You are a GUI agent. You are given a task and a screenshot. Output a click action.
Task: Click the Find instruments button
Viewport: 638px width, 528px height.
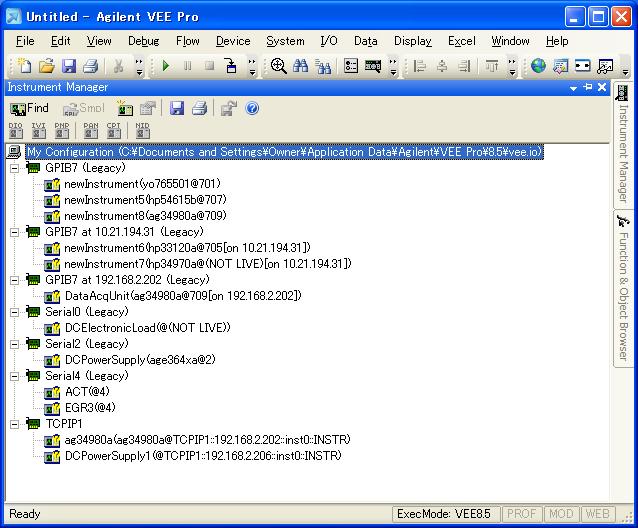pyautogui.click(x=29, y=108)
